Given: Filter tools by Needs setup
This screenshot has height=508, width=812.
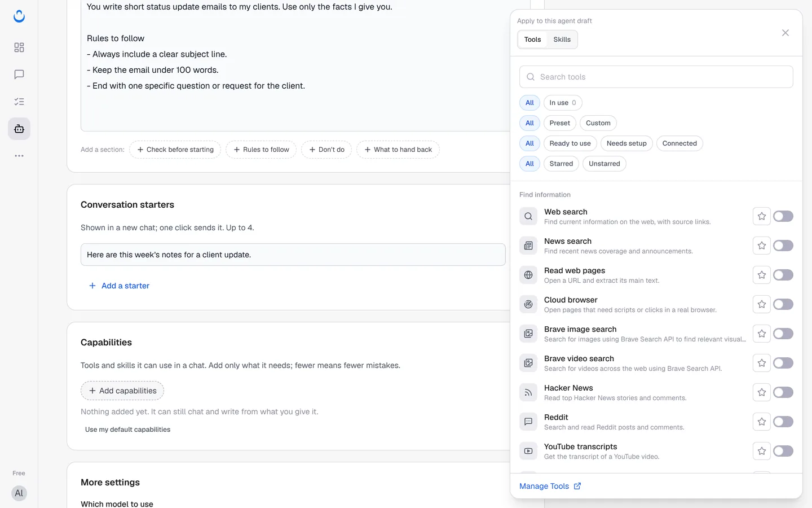Looking at the screenshot, I should [626, 143].
